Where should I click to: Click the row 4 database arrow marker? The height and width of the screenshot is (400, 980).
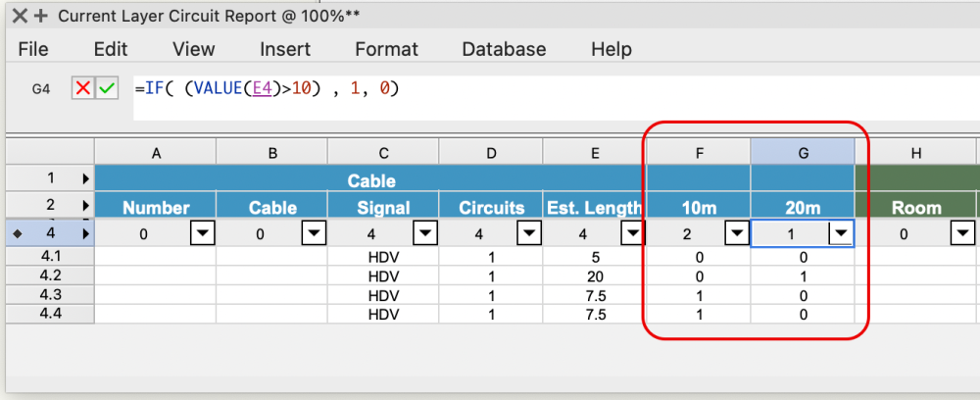[x=85, y=234]
